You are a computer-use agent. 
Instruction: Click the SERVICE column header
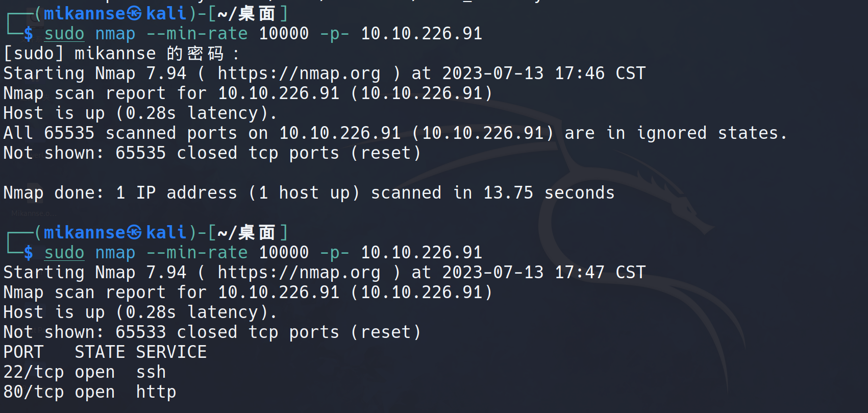(x=171, y=352)
